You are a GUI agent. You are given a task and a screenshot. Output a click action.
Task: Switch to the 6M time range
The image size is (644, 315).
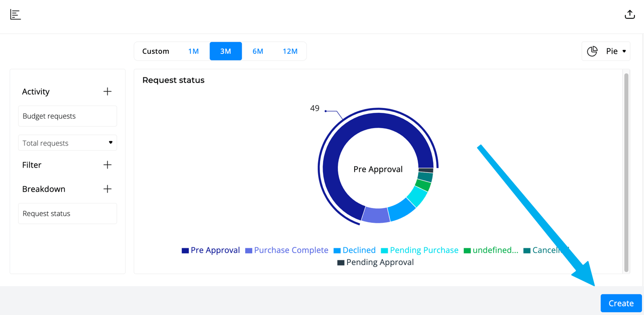[258, 51]
